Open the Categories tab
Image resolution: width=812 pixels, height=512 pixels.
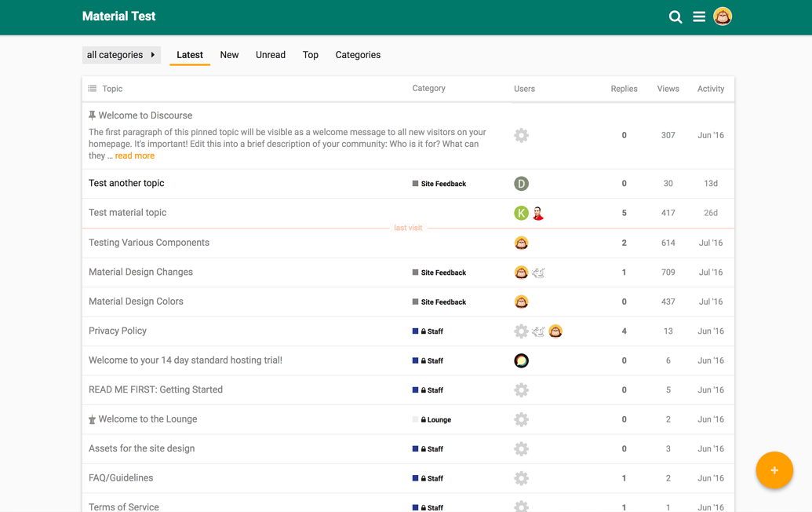[358, 55]
